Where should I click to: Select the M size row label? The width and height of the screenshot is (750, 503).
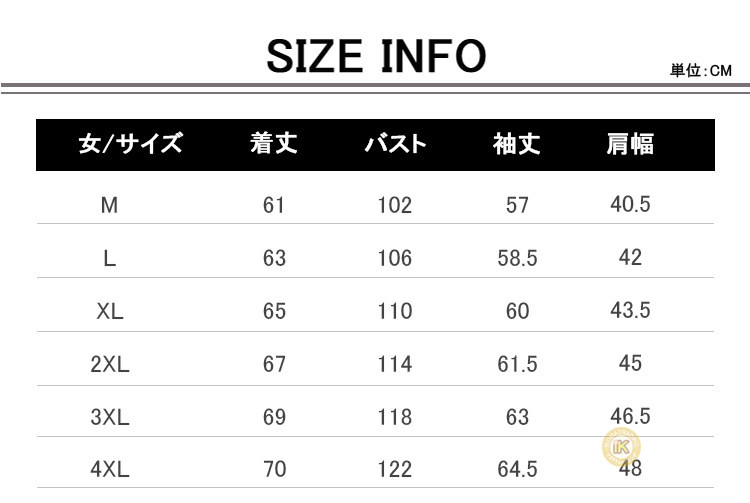(x=109, y=205)
